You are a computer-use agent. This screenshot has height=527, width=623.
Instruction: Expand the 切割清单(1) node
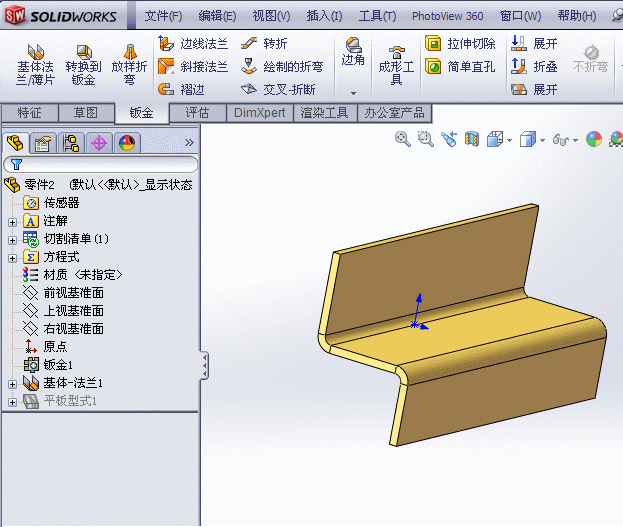pyautogui.click(x=12, y=240)
